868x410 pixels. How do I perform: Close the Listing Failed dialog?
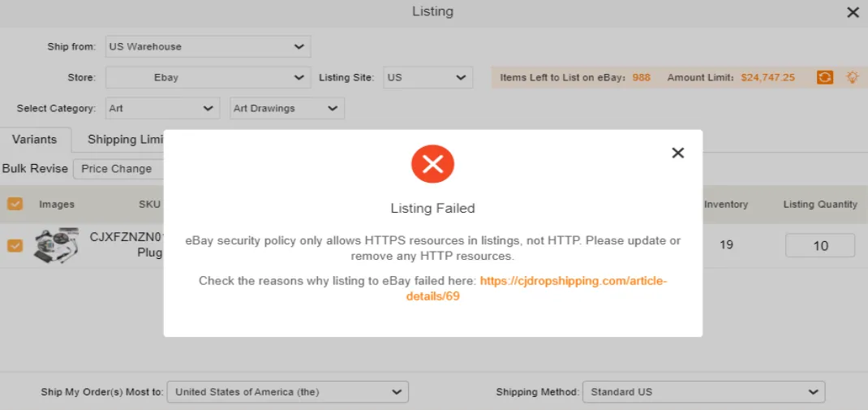(x=678, y=153)
